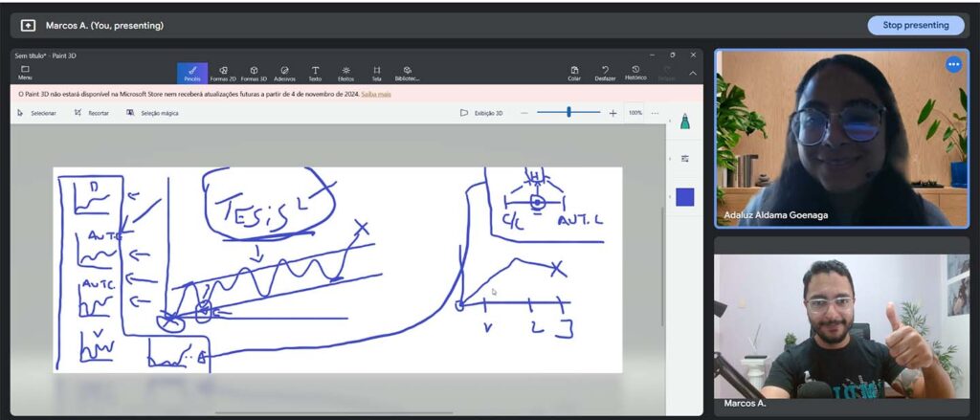Open the Formas 3D shapes tool

(x=254, y=73)
